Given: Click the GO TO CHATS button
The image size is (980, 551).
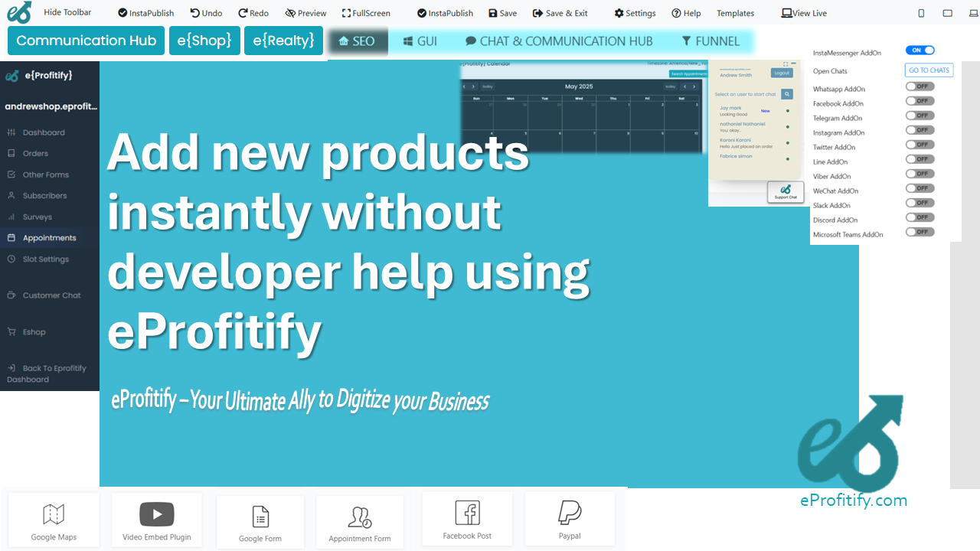Looking at the screenshot, I should 929,70.
